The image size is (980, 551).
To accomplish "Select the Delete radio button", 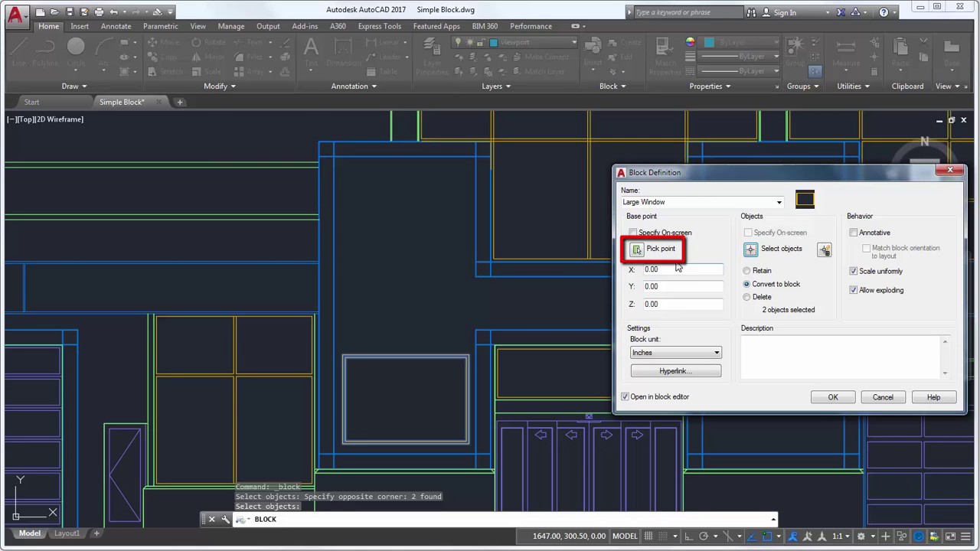I will pos(747,297).
